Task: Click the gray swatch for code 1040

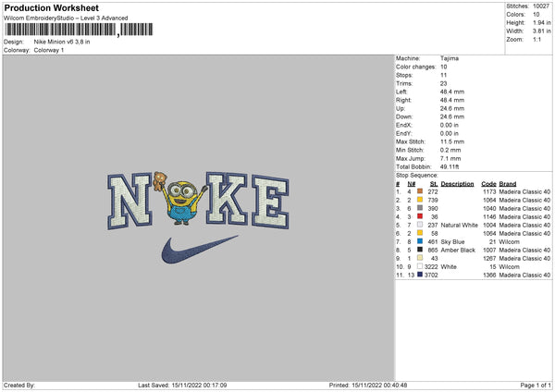Action: coord(420,208)
